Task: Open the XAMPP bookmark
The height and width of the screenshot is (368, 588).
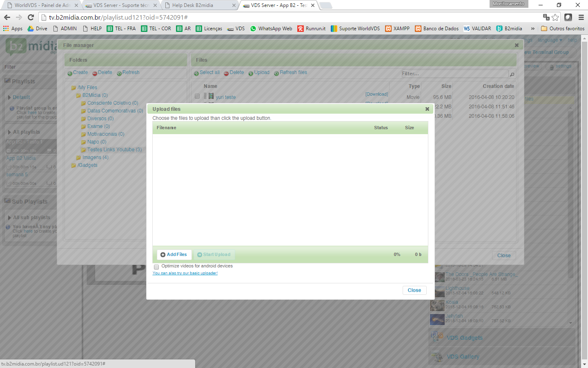Action: click(x=397, y=29)
